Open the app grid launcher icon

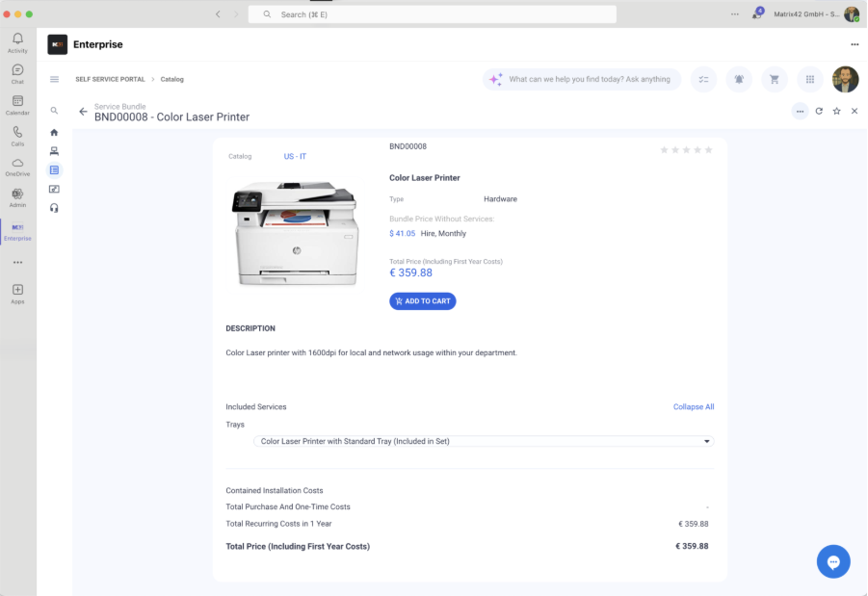(809, 80)
